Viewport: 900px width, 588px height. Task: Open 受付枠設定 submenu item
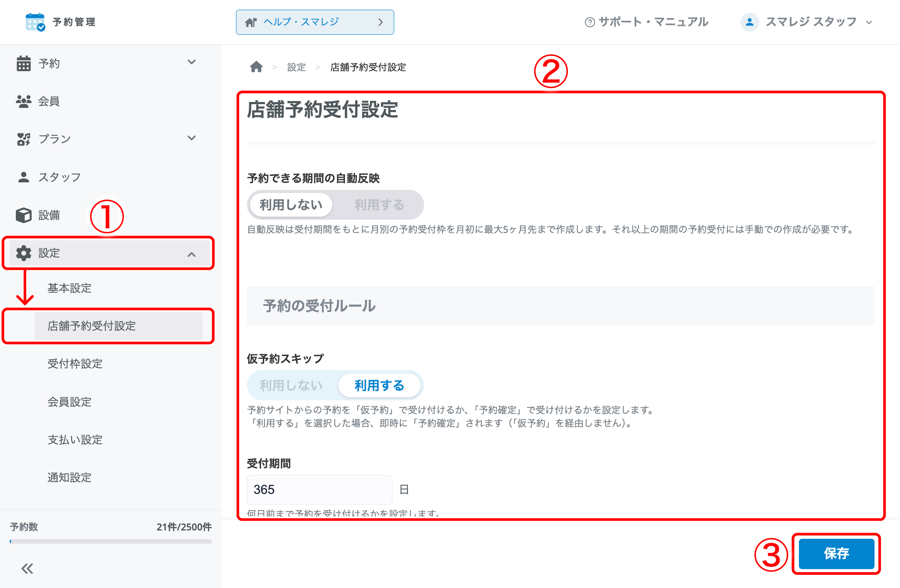coord(75,364)
